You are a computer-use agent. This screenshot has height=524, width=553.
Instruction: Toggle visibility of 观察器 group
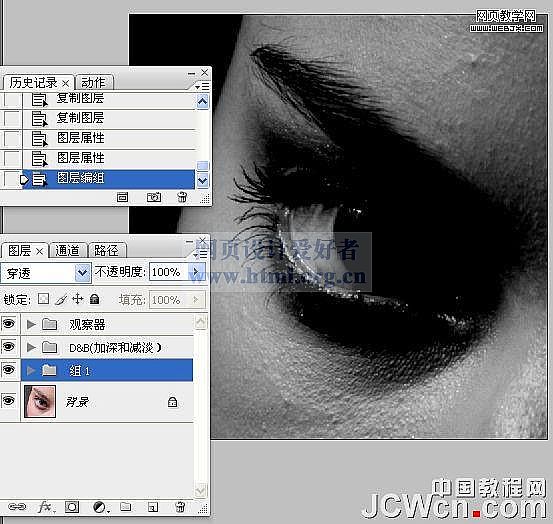(9, 323)
